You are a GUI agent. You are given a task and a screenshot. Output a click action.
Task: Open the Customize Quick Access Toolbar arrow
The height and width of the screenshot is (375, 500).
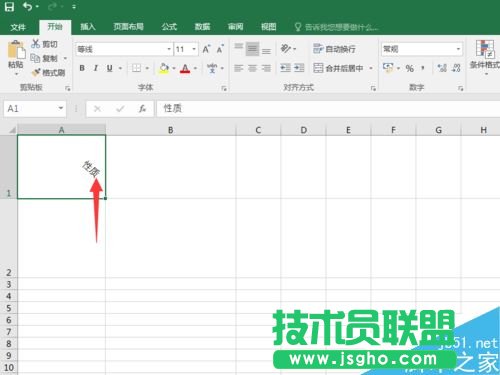click(74, 7)
